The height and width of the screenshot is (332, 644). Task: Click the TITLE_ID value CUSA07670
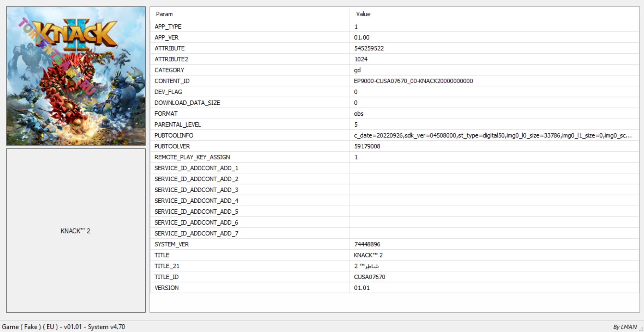[x=369, y=277]
